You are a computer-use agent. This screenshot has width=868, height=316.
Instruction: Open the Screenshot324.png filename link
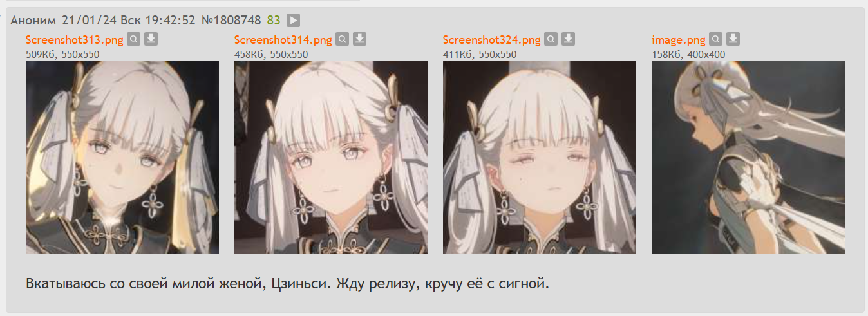pyautogui.click(x=492, y=40)
